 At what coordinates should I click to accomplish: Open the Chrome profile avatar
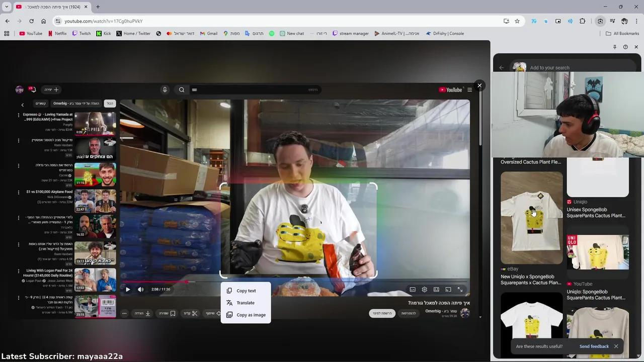coord(624,21)
